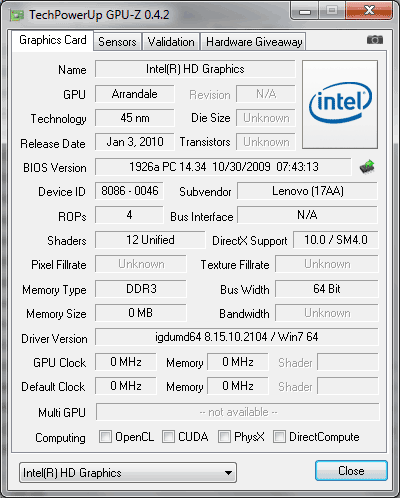Click the Driver Version value field
This screenshot has height=498, width=400.
click(x=237, y=337)
